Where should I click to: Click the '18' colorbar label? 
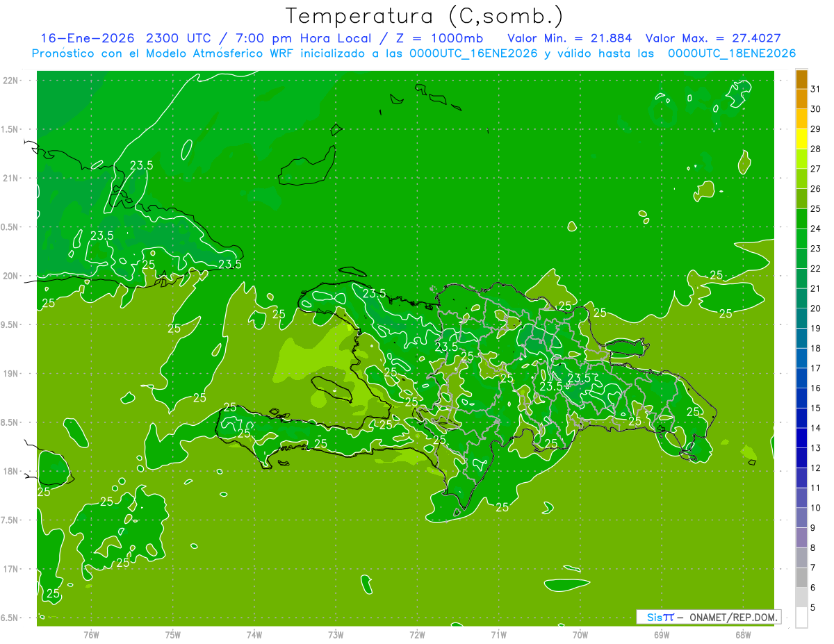tap(816, 348)
